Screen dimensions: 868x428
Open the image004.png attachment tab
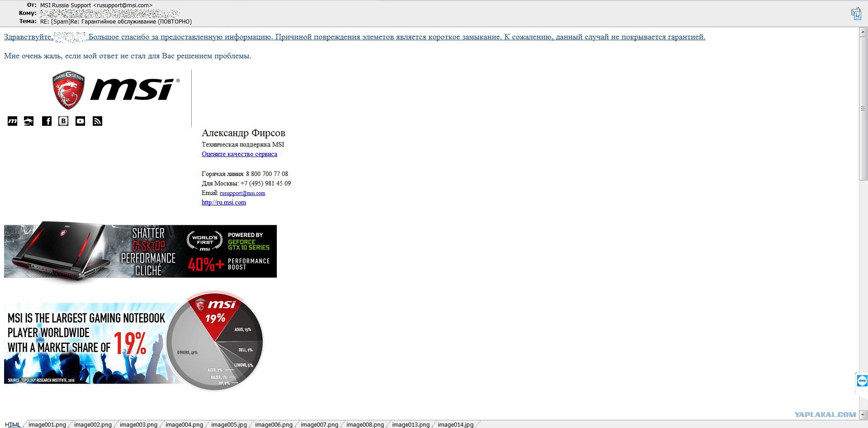[x=184, y=424]
